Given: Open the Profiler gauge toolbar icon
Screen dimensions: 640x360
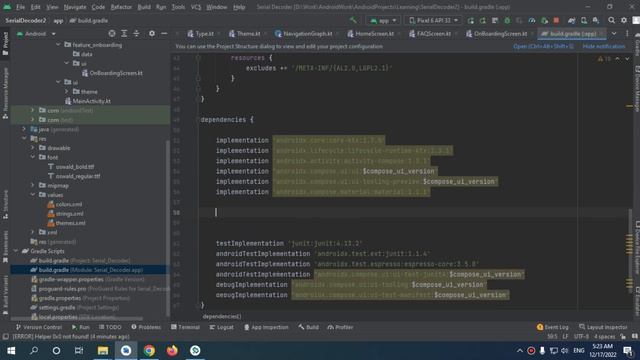Looking at the screenshot, I should 531,20.
